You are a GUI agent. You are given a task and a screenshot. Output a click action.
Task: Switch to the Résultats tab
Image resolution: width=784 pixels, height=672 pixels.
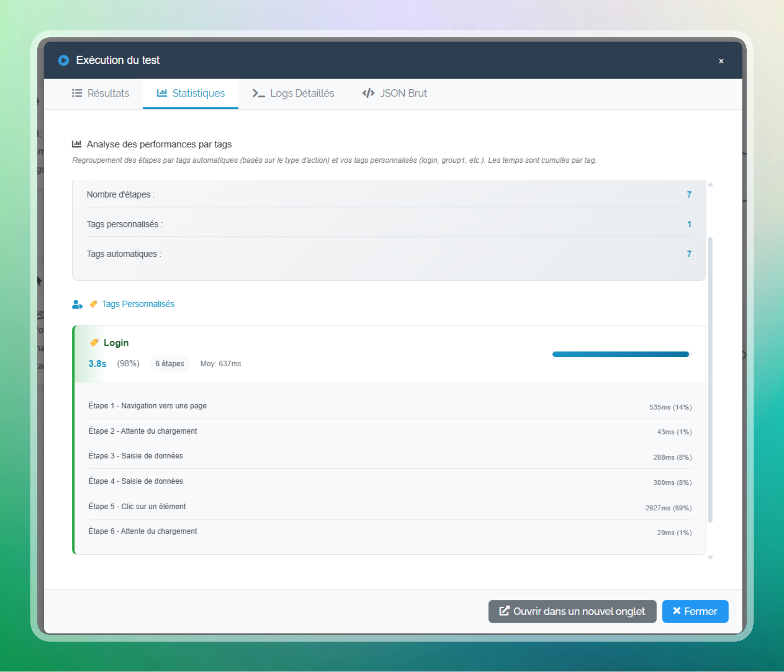click(101, 93)
